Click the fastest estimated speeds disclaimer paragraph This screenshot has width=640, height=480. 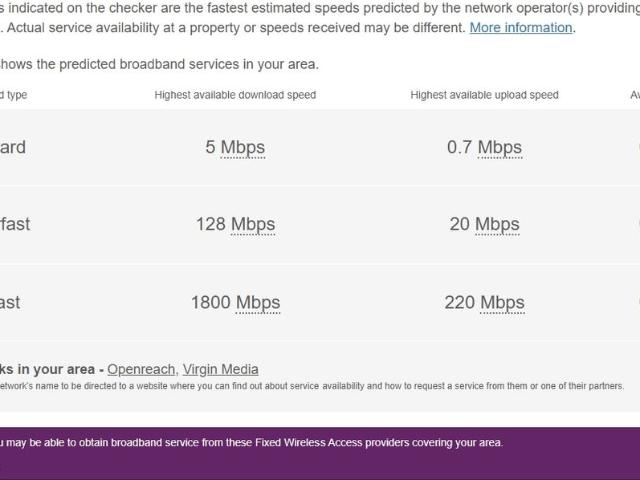point(300,10)
